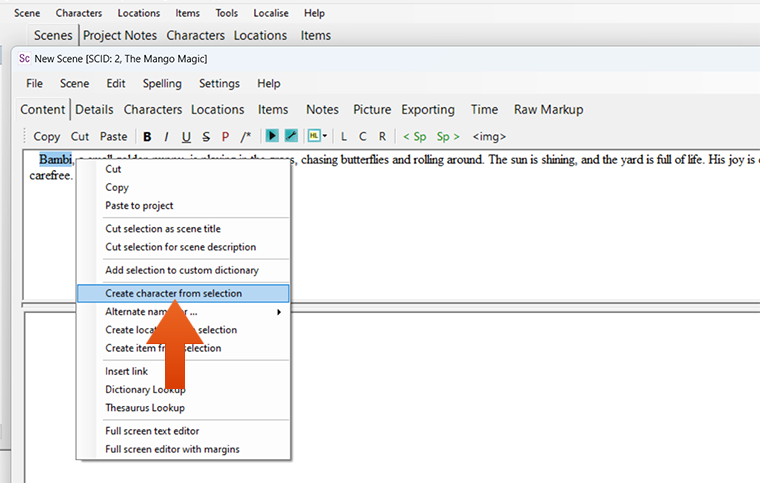The image size is (760, 483).
Task: Open main window Localise menu
Action: tap(270, 14)
